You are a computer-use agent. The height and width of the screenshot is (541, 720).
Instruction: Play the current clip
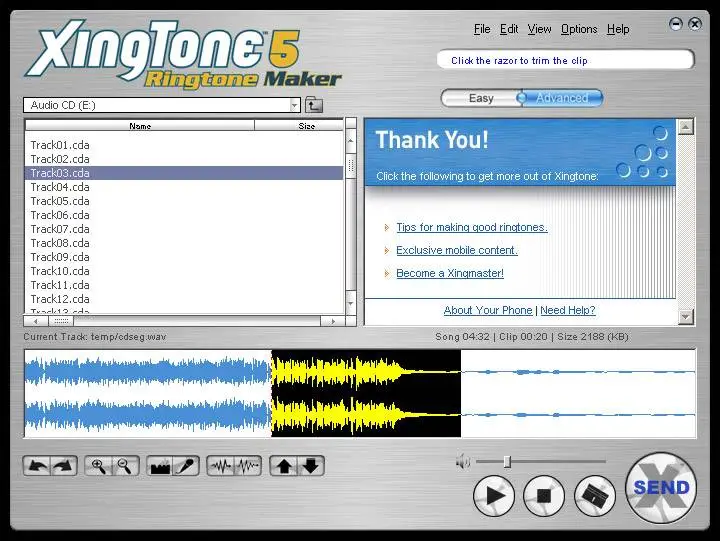(x=494, y=496)
